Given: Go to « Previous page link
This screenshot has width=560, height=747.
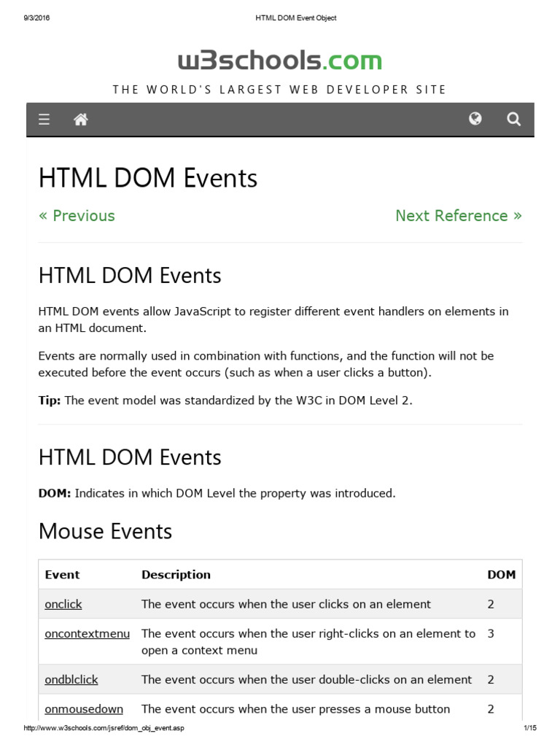Looking at the screenshot, I should pyautogui.click(x=77, y=216).
